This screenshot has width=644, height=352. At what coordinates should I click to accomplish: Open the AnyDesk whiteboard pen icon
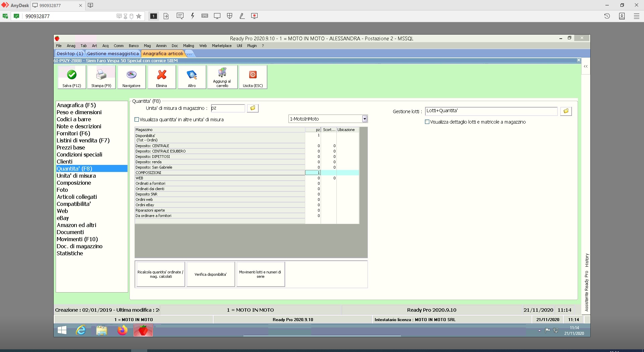tap(242, 16)
